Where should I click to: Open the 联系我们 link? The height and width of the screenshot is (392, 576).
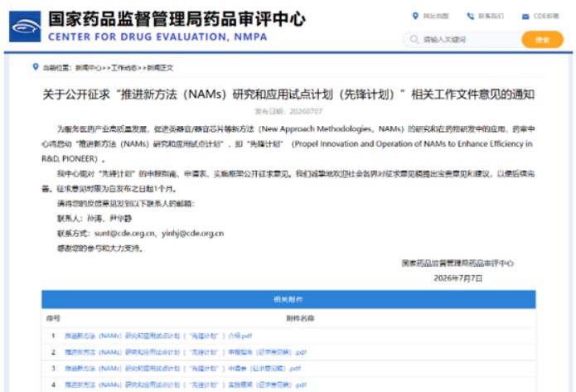click(x=491, y=17)
